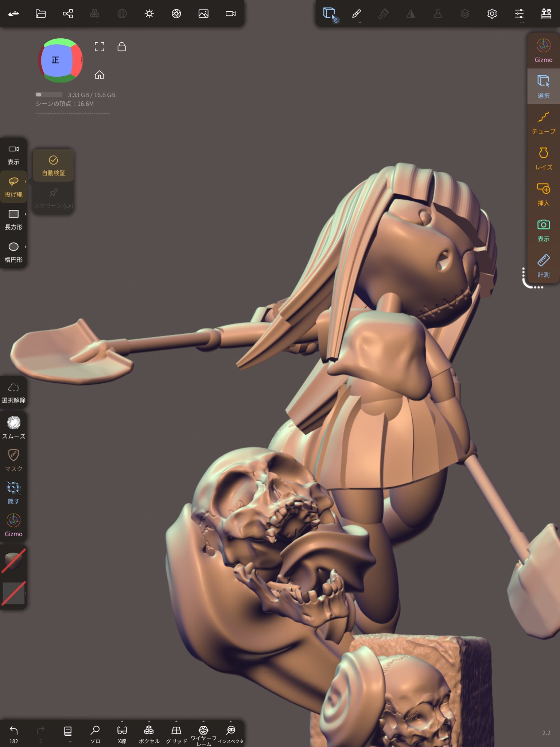
Task: Open the files folder menu
Action: (40, 14)
